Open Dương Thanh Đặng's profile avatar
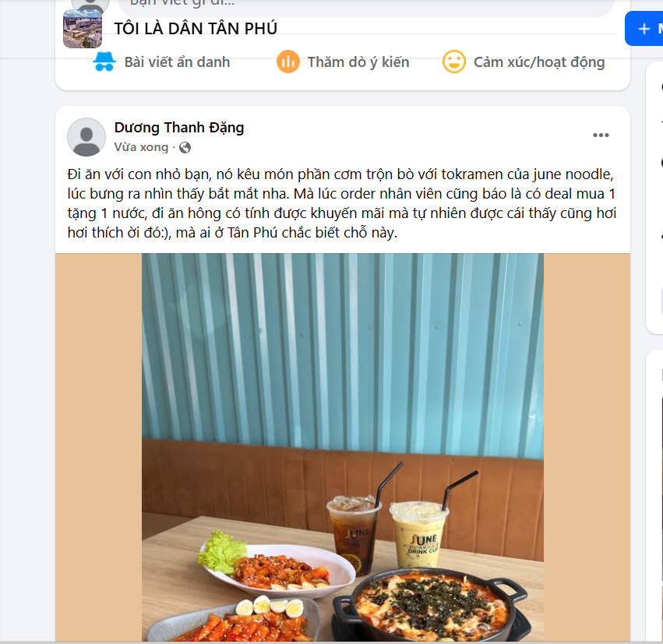The image size is (663, 644). pyautogui.click(x=86, y=137)
